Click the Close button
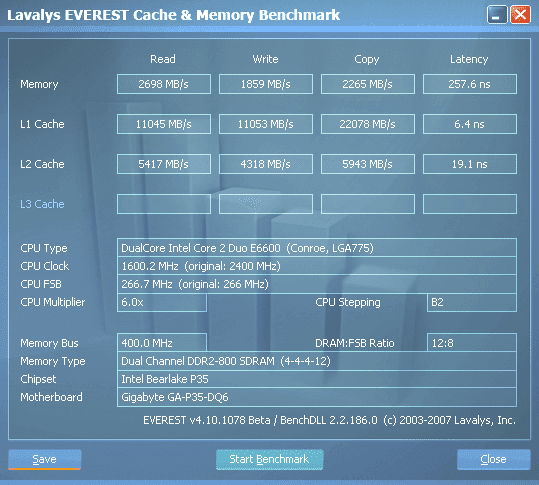The image size is (539, 485). coord(494,459)
